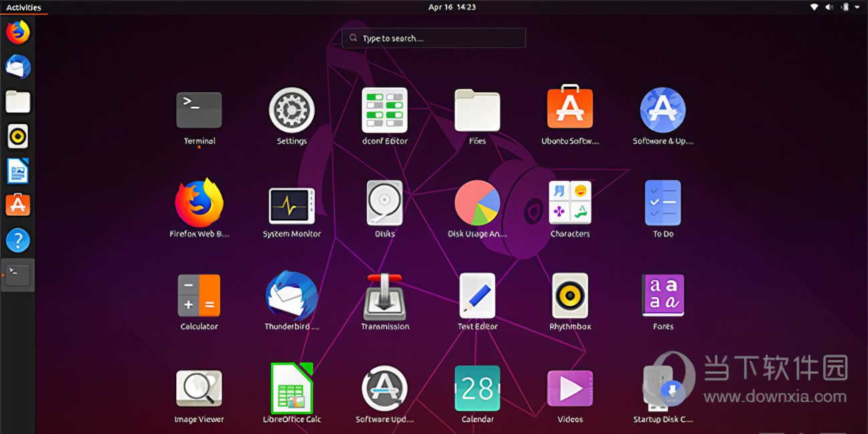This screenshot has width=868, height=434.
Task: Open the clock menu showing Apr 16 14:23
Action: [x=452, y=7]
